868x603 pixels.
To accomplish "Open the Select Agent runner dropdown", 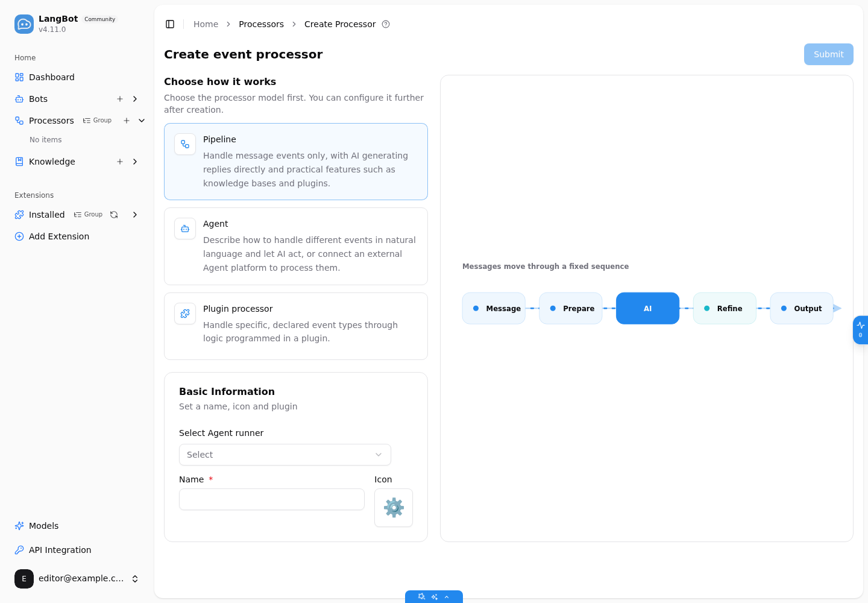I will click(285, 455).
